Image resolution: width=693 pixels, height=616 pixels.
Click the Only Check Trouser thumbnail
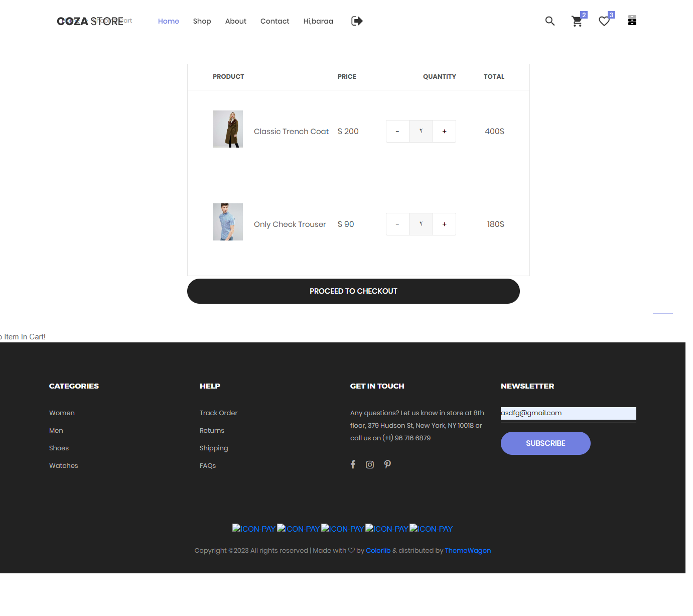[228, 222]
